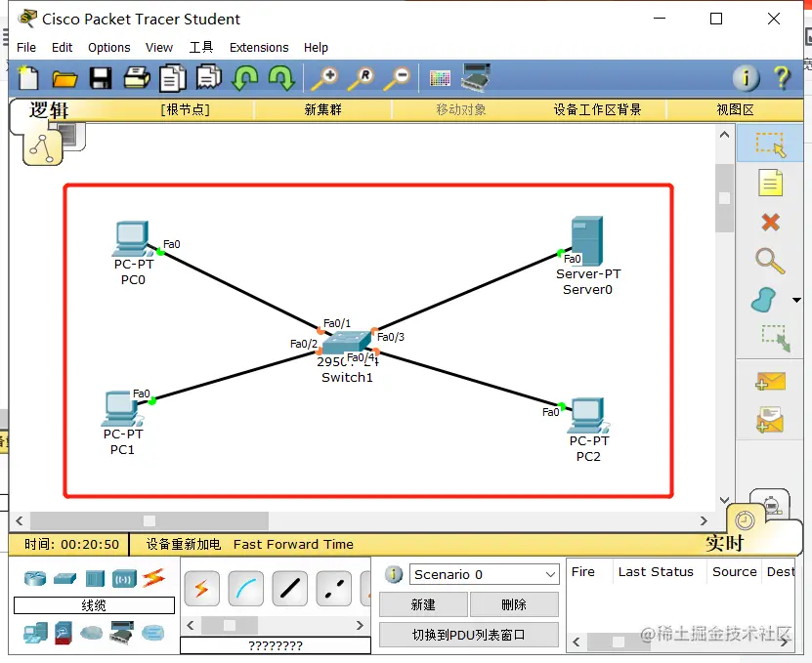Undo with the left green arrow

245,78
